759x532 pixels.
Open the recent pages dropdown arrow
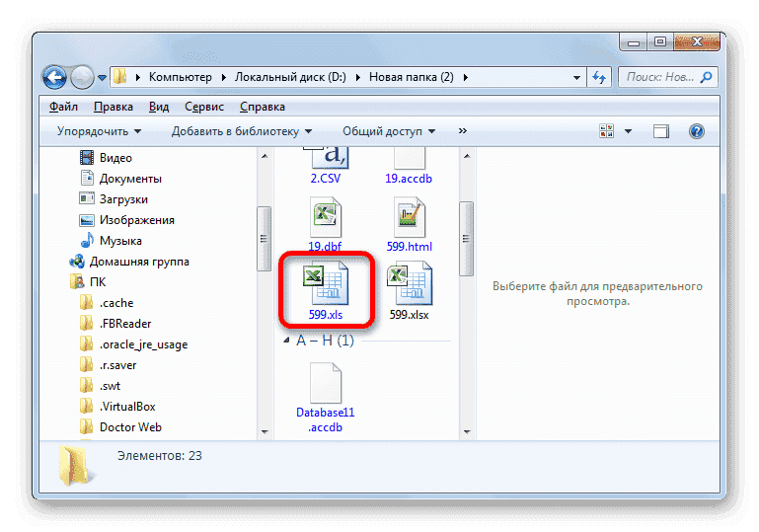[102, 77]
